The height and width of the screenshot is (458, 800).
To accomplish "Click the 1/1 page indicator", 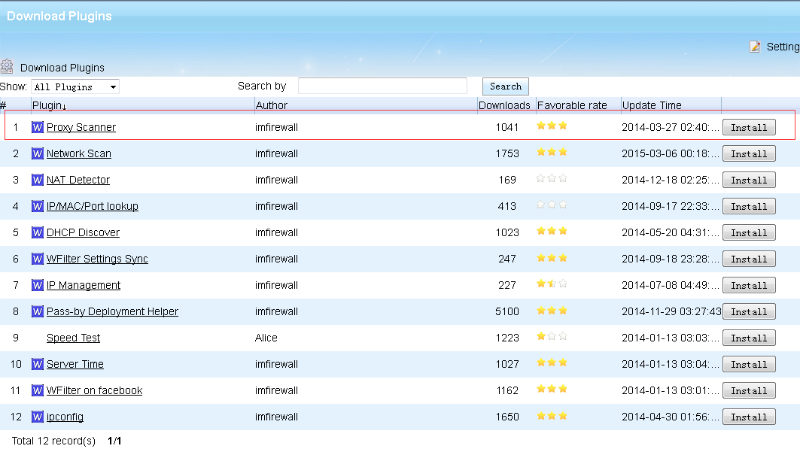I will click(x=114, y=441).
